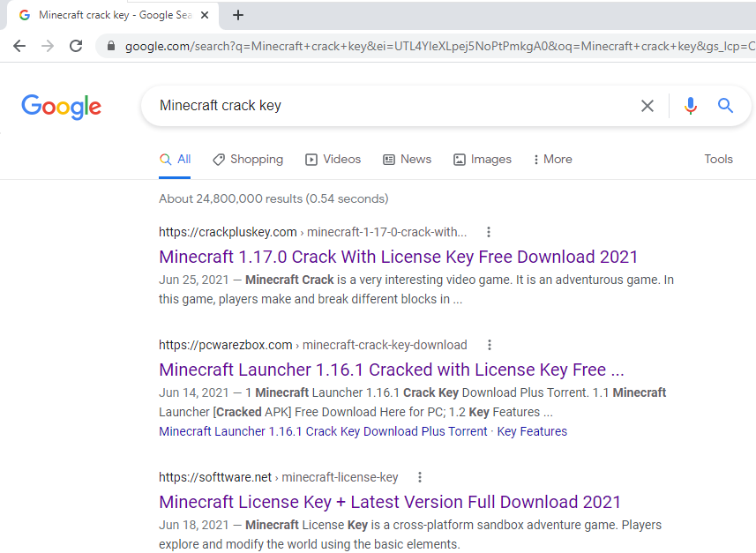Open Minecraft License Key + Latest Version link
The width and height of the screenshot is (756, 553).
tap(390, 502)
